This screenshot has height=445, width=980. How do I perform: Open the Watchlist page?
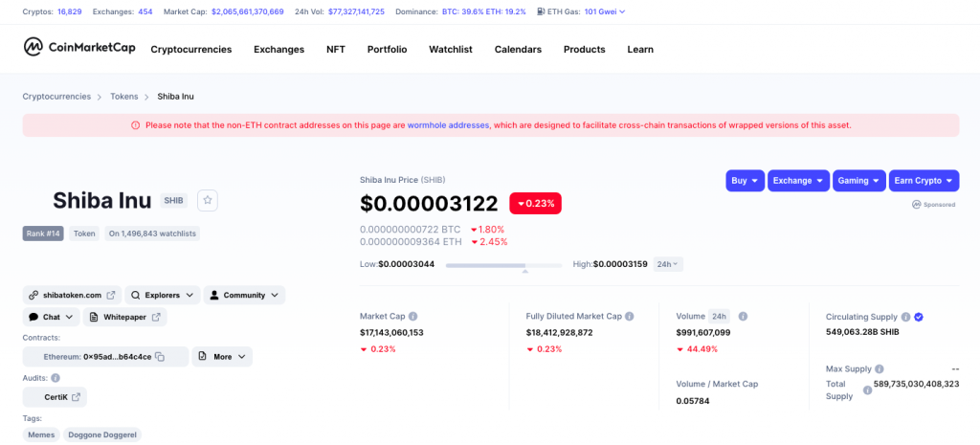click(x=451, y=50)
